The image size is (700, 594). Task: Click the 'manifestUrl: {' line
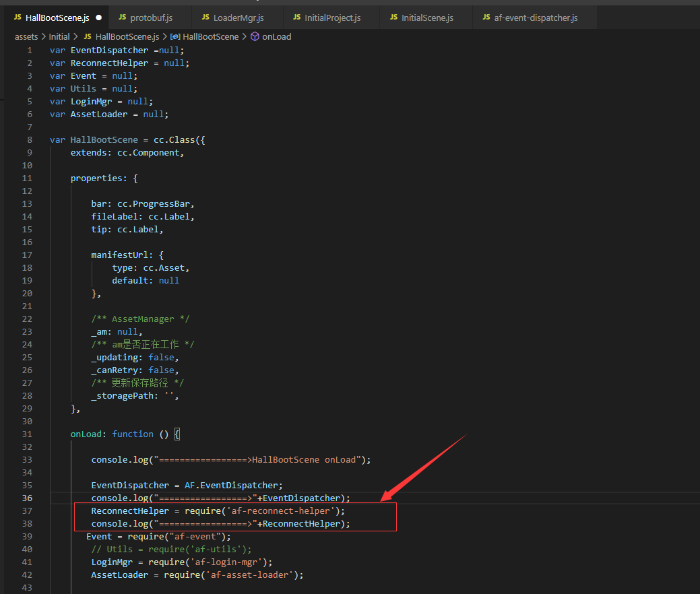tap(127, 255)
